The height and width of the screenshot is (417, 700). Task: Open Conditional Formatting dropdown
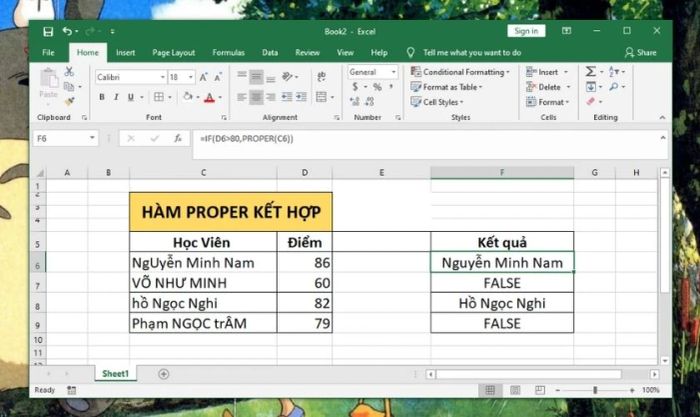coord(460,72)
